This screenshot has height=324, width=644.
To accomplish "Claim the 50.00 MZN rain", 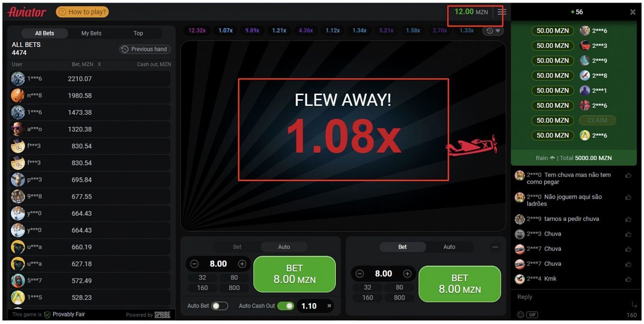I will (597, 121).
